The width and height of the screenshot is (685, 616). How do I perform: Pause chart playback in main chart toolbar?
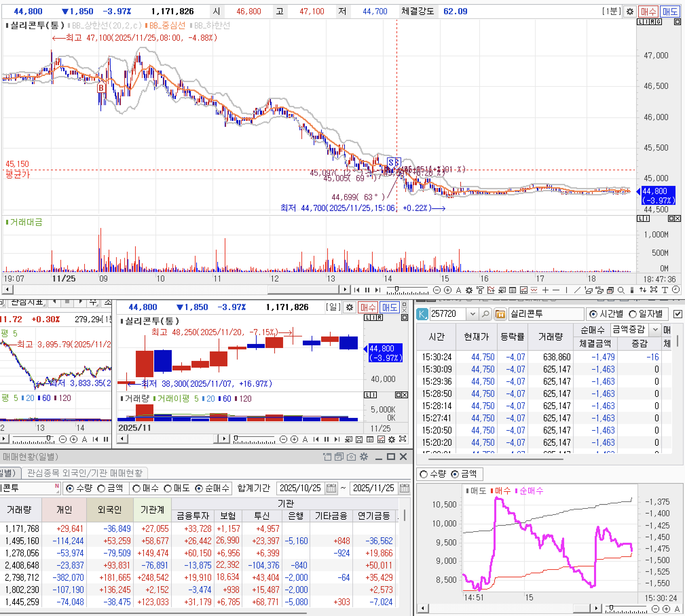[x=367, y=290]
